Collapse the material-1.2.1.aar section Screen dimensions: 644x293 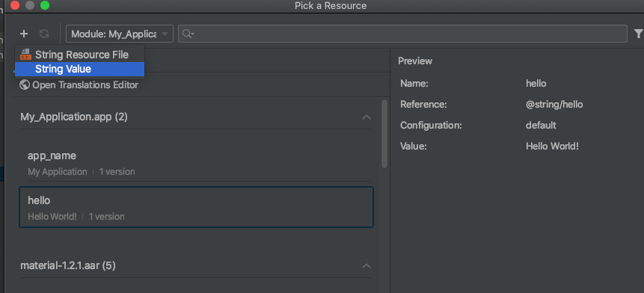[366, 266]
